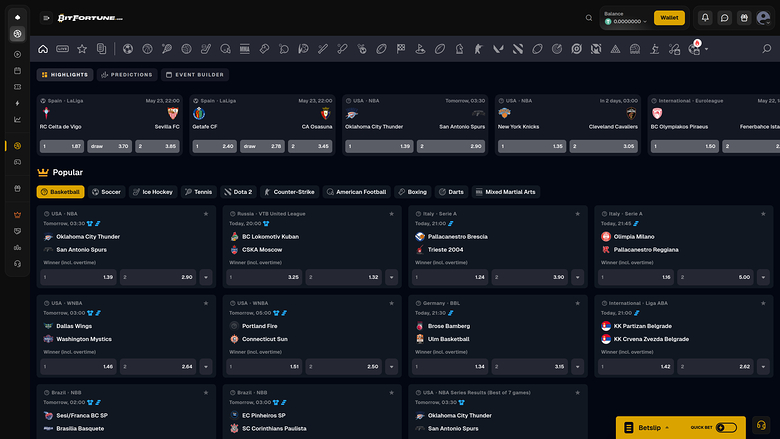Open the user profile avatar

(x=763, y=18)
